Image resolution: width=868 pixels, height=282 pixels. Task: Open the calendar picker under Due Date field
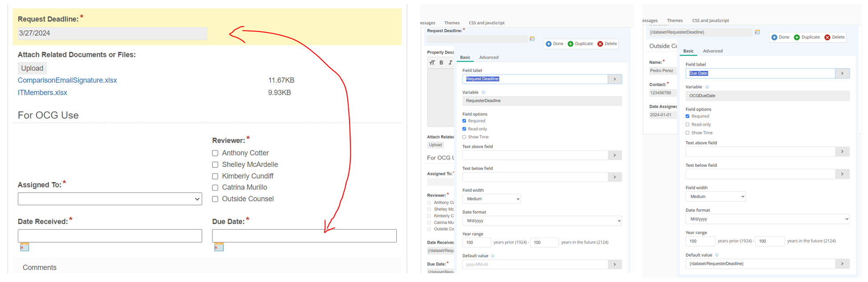(219, 247)
